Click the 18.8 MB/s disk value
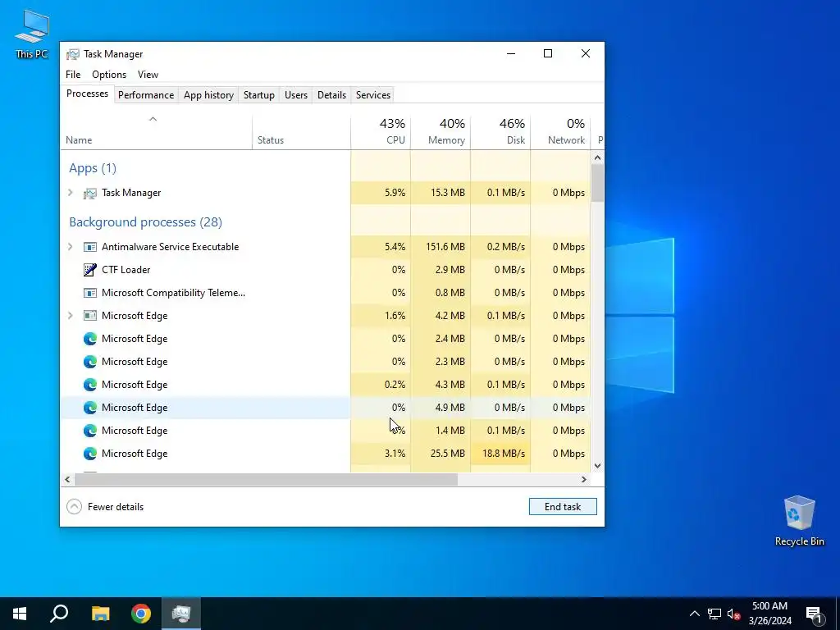 click(x=504, y=454)
